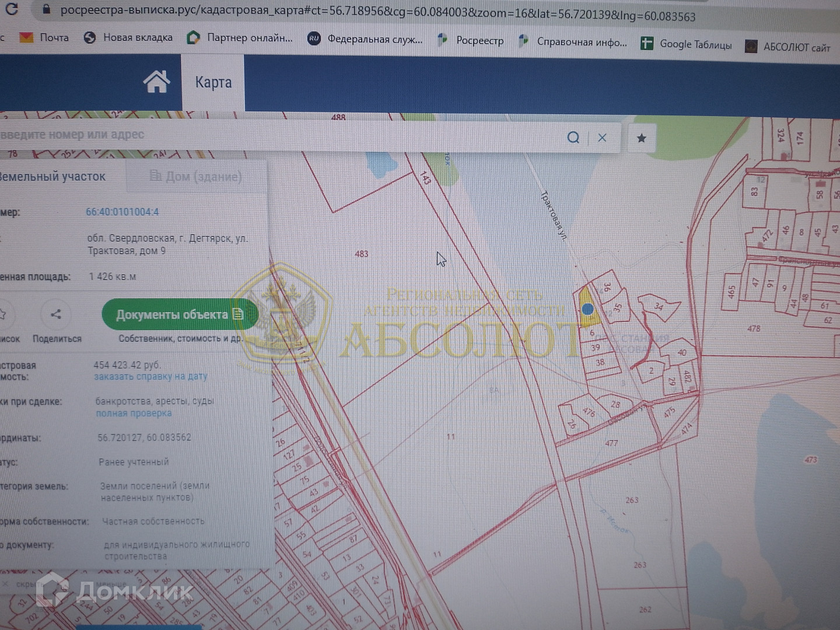The height and width of the screenshot is (630, 840).
Task: Click the заказать справку на дату link
Action: pos(150,377)
